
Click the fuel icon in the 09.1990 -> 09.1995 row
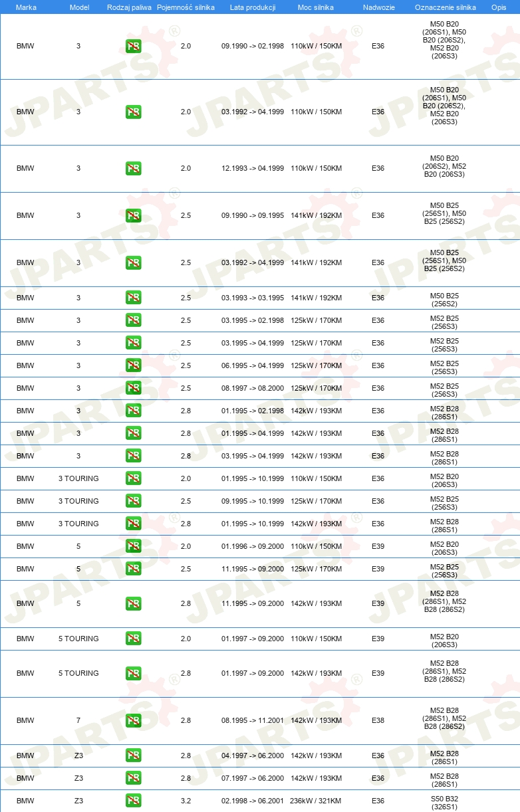tap(133, 215)
